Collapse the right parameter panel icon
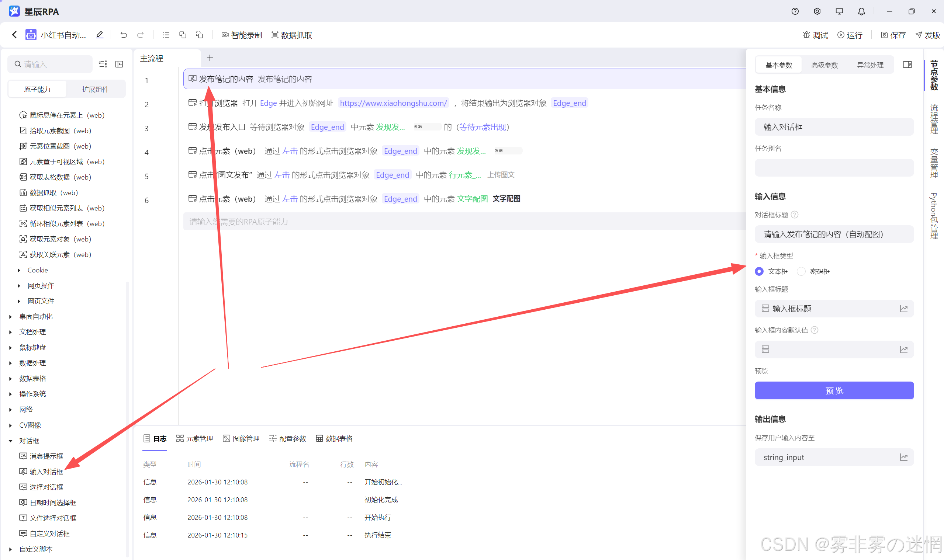The image size is (944, 560). [907, 65]
